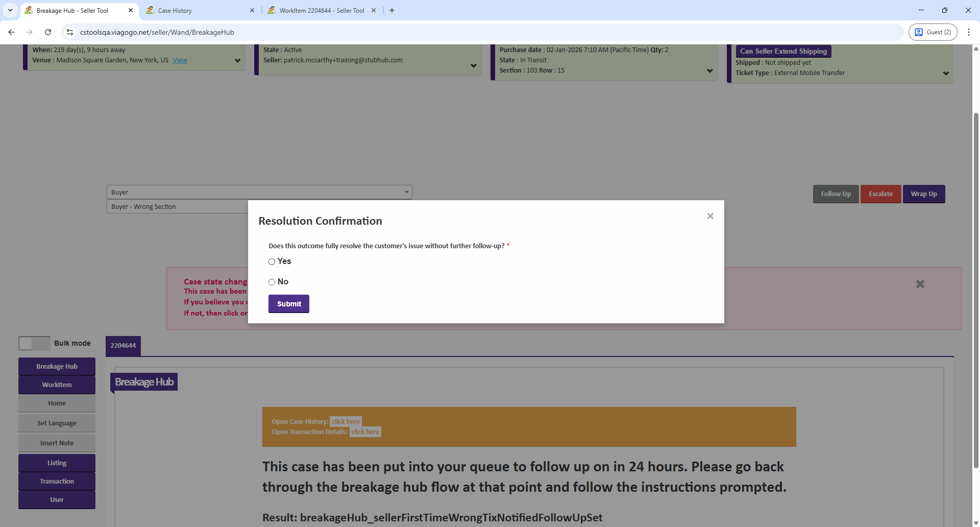Open the new tab plus icon
The image size is (980, 527).
click(x=392, y=10)
